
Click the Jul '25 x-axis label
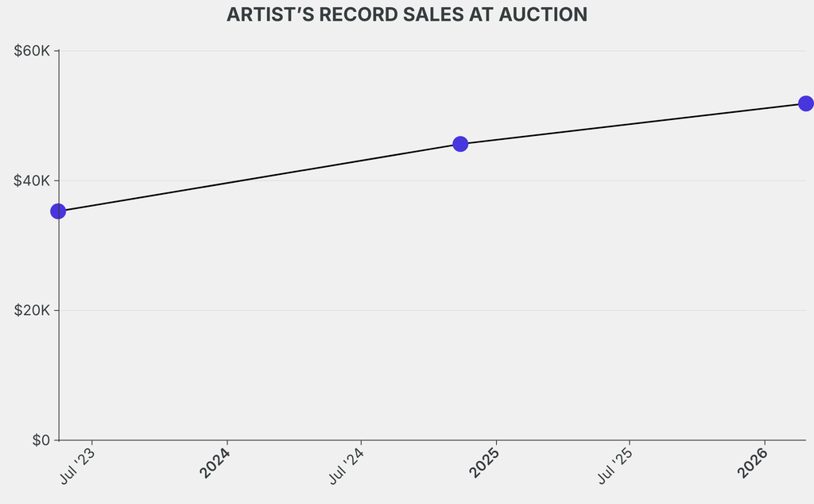pyautogui.click(x=616, y=465)
